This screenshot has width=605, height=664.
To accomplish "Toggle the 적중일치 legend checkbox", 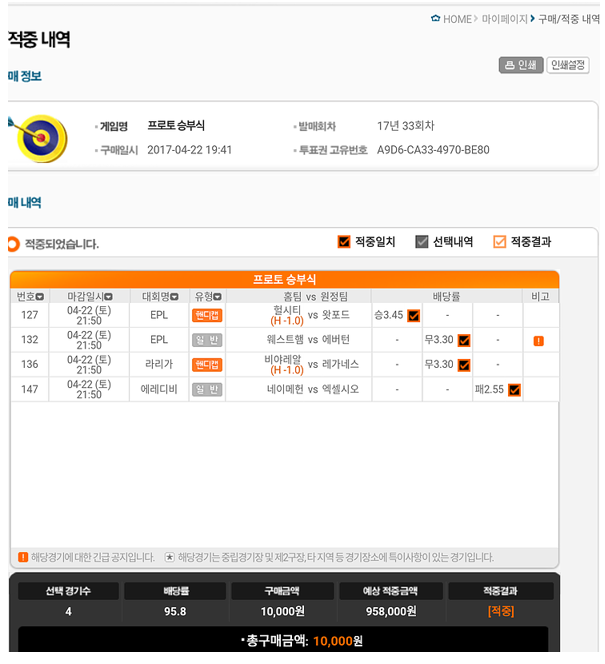I will point(344,242).
